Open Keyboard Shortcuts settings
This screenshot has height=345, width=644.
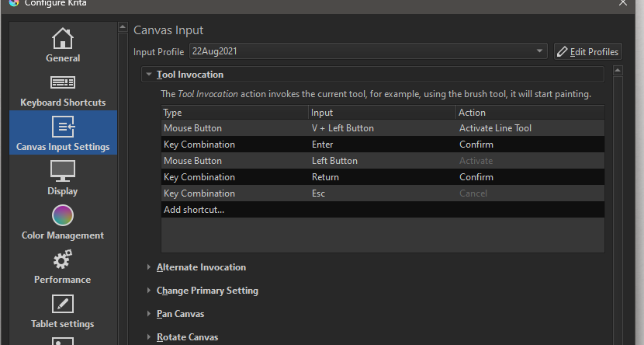pos(63,89)
